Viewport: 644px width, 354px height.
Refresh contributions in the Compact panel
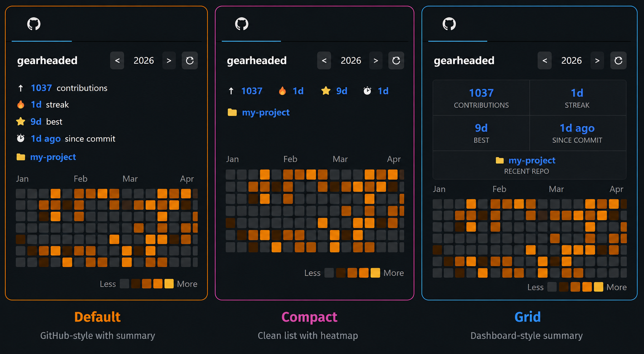[396, 61]
